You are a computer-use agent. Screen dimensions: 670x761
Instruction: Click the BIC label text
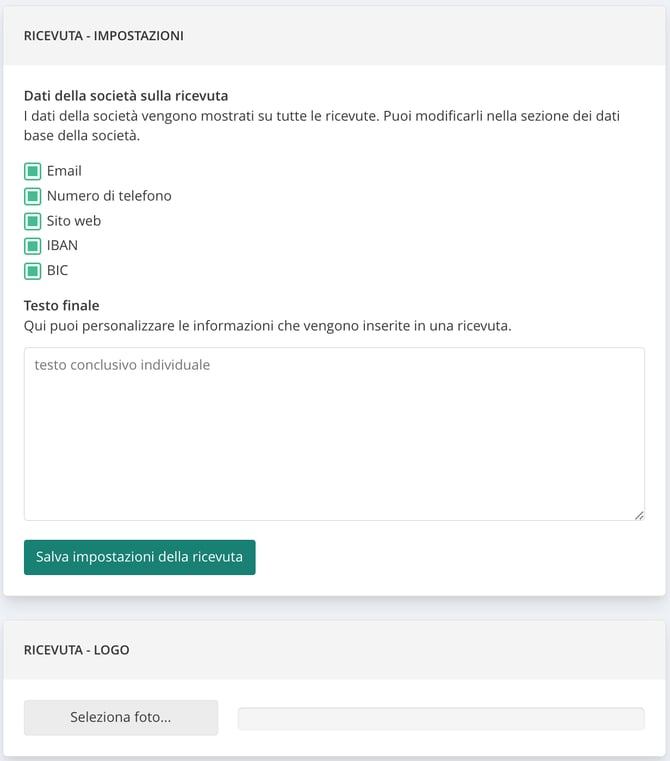tap(57, 270)
